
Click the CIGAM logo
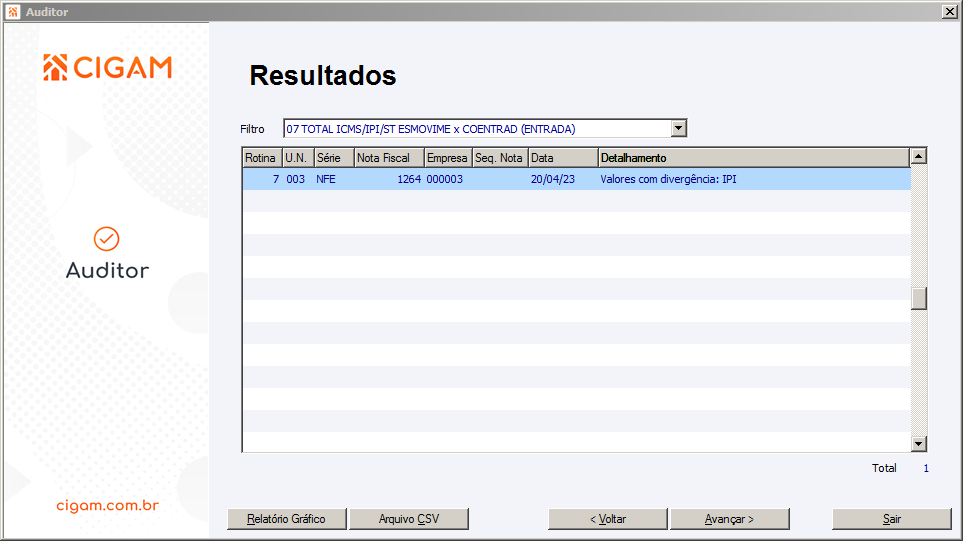pos(107,68)
